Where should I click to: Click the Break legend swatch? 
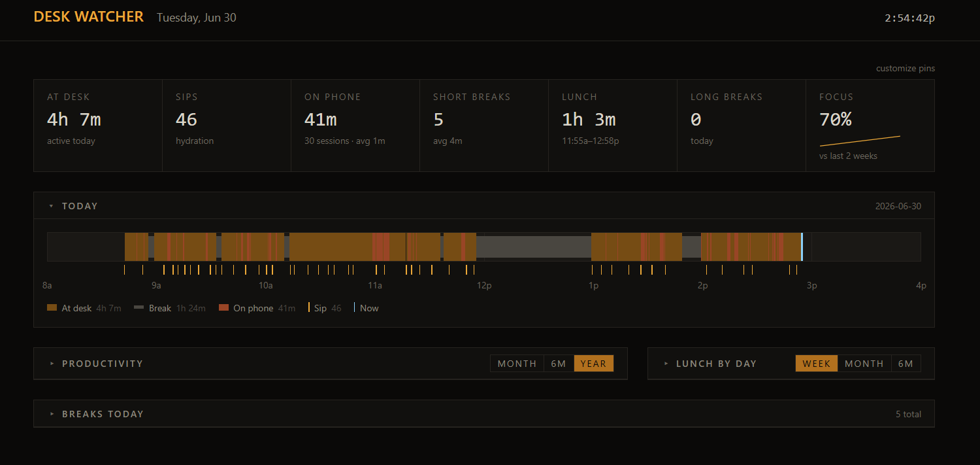[139, 308]
